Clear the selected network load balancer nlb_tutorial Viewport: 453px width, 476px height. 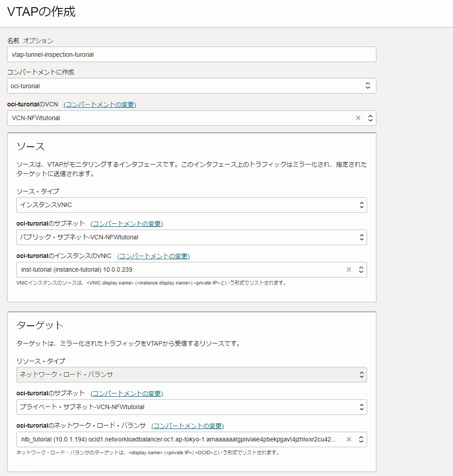coord(348,439)
